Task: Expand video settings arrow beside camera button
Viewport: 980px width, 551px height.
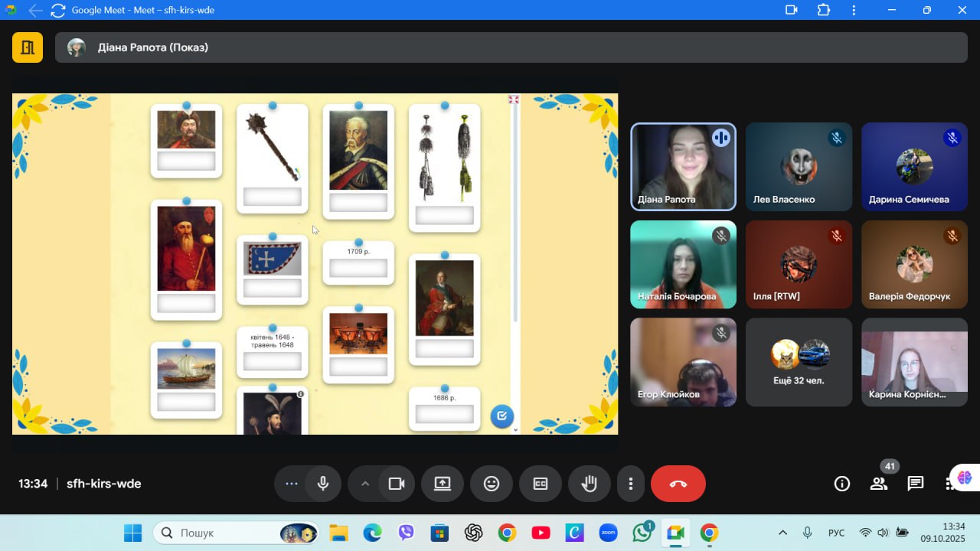Action: (x=365, y=484)
